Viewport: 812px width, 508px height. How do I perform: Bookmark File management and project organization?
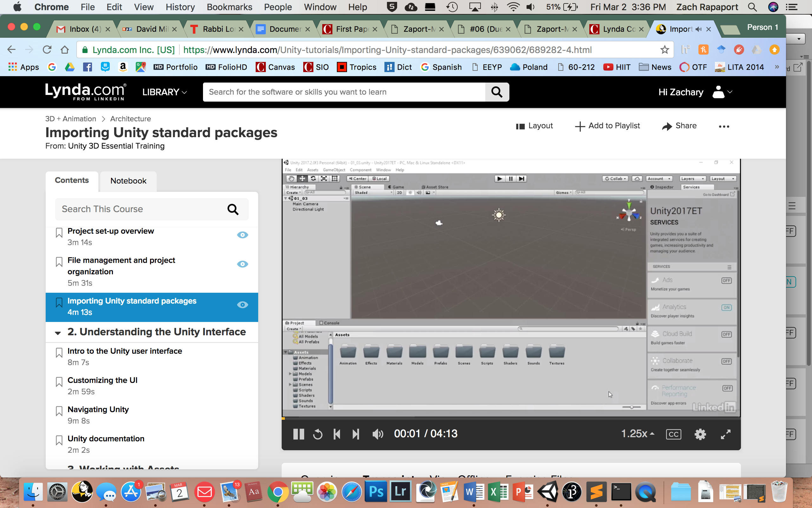coord(59,261)
